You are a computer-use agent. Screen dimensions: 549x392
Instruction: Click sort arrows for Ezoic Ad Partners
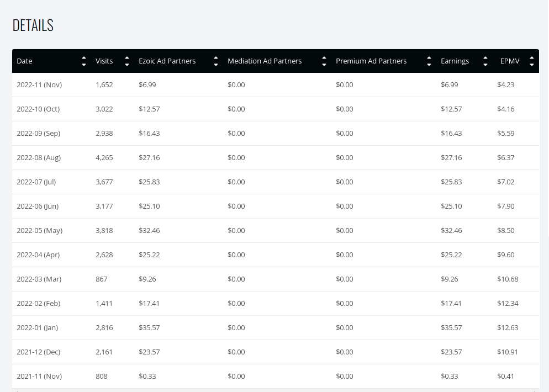(215, 61)
